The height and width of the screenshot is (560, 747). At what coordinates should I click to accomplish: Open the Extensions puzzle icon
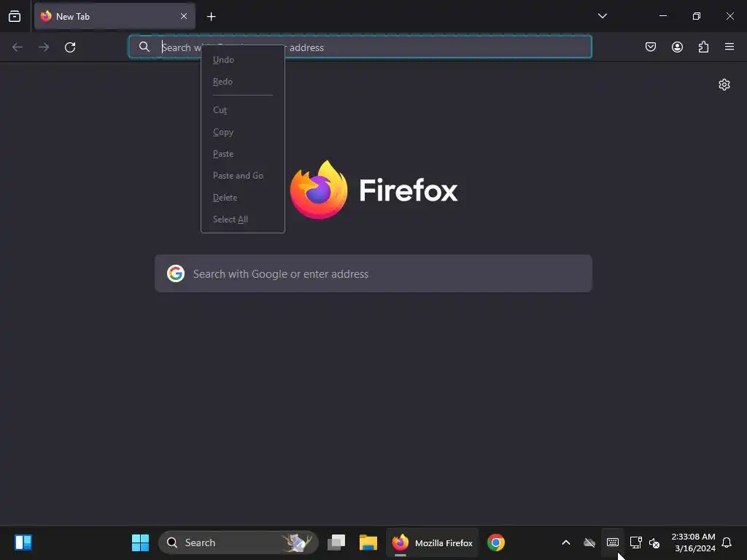point(703,47)
